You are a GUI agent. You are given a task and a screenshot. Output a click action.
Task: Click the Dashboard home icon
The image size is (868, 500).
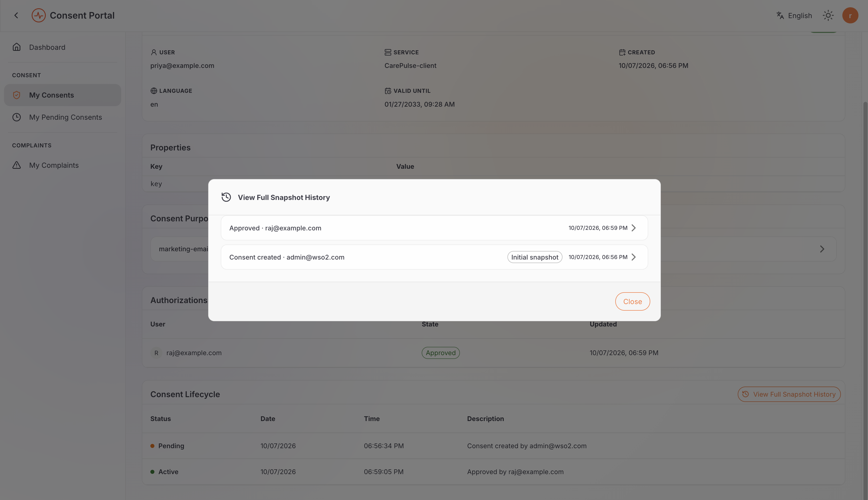[x=17, y=47]
